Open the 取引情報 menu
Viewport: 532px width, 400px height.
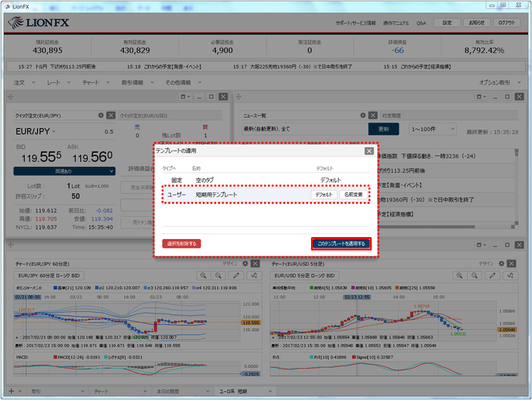pos(138,82)
